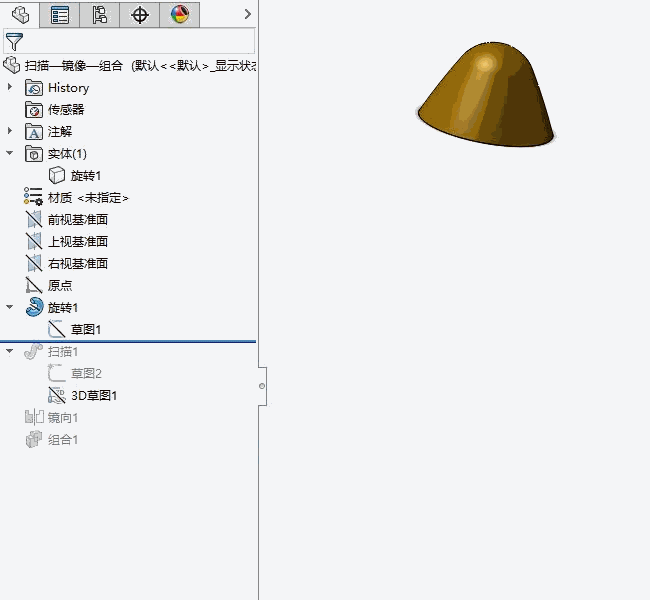
Task: Select the 前视基准面 front plane
Action: 78,220
